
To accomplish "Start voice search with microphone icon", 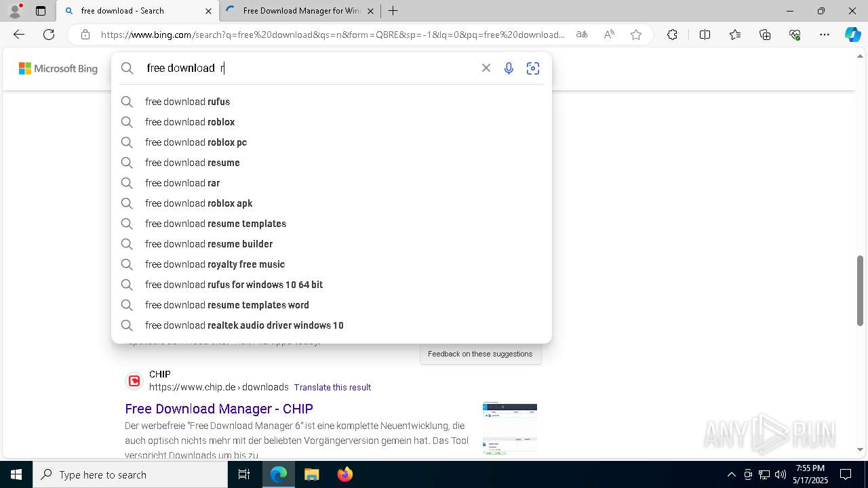I will tap(509, 68).
